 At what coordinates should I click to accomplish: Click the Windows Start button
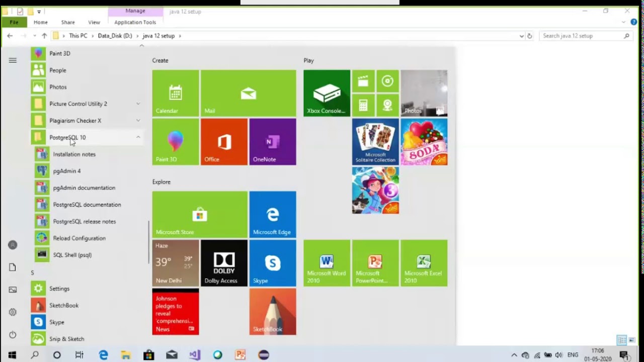[x=12, y=355]
